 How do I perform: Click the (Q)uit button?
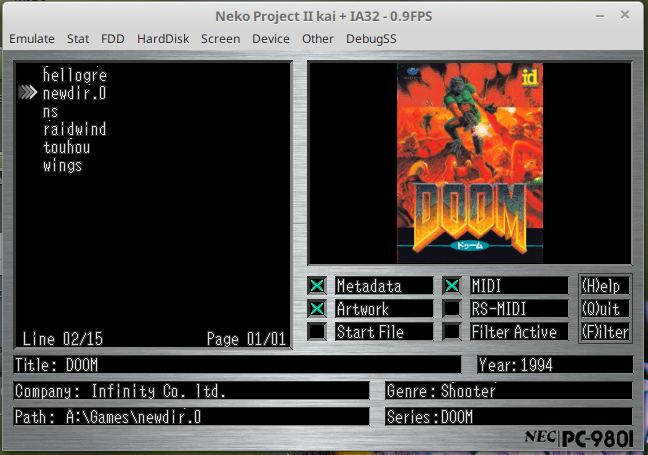[605, 309]
